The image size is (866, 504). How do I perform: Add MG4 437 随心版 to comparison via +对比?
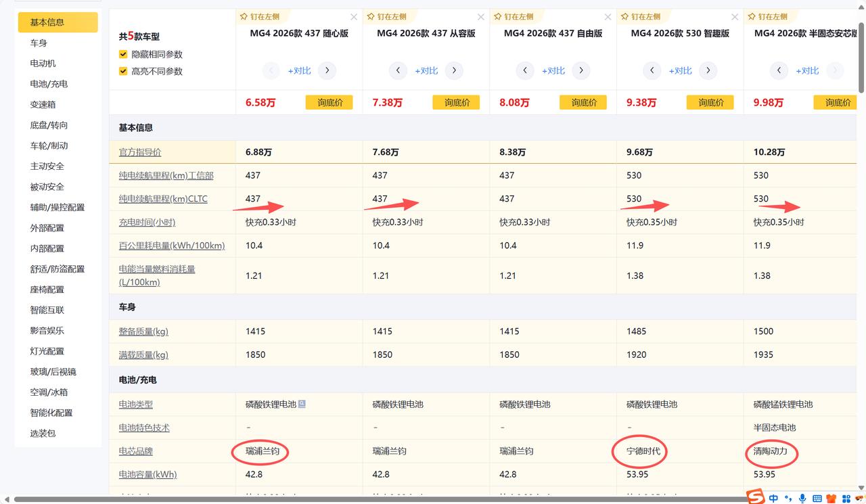coord(299,70)
